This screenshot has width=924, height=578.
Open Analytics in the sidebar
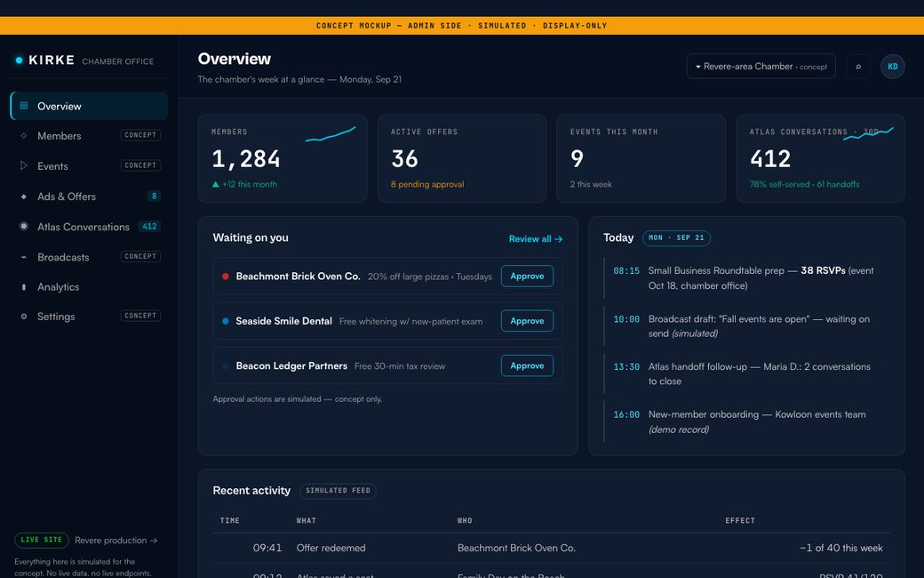(89, 286)
